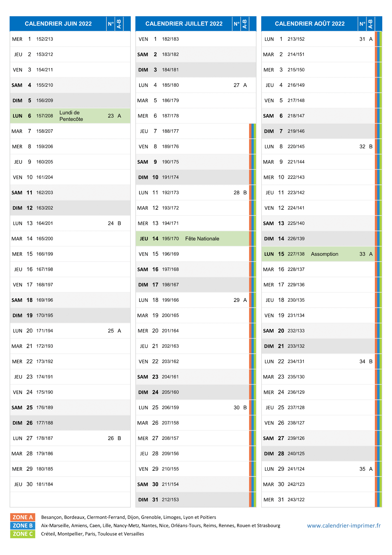The width and height of the screenshot is (392, 555).
Task: Select day count 199/166 in July
Action: pos(170,300)
